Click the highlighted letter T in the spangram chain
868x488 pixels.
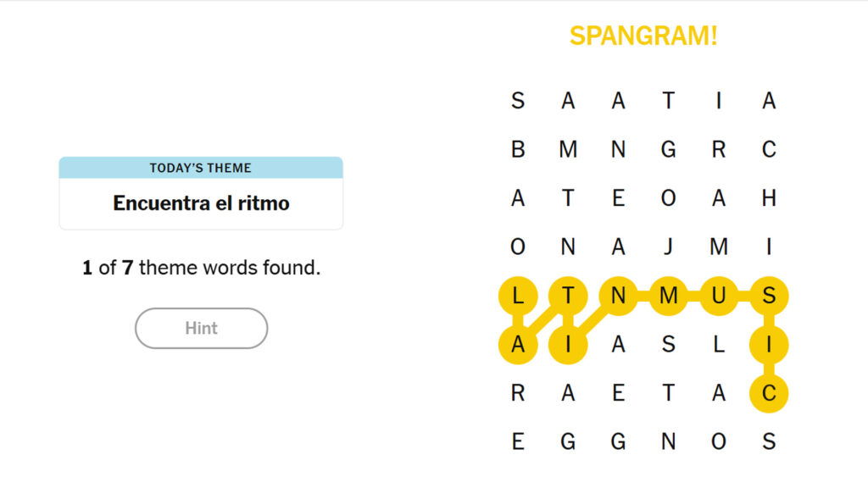pos(566,296)
